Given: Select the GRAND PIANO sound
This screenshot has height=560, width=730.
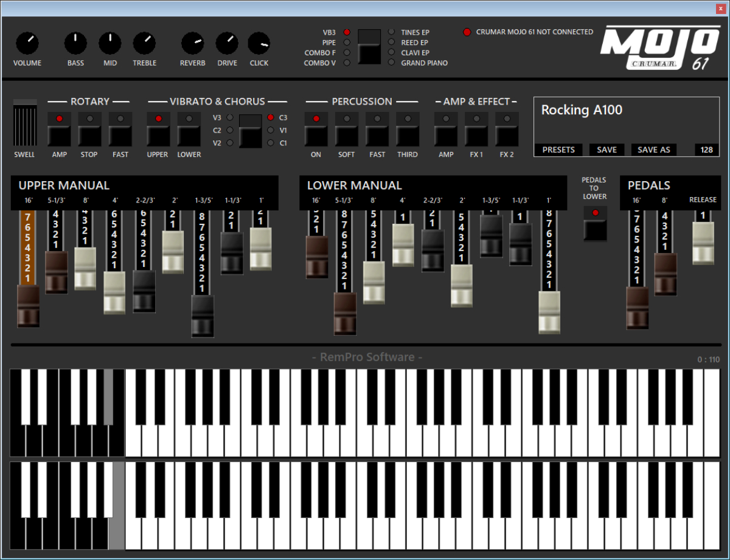Looking at the screenshot, I should (x=391, y=63).
